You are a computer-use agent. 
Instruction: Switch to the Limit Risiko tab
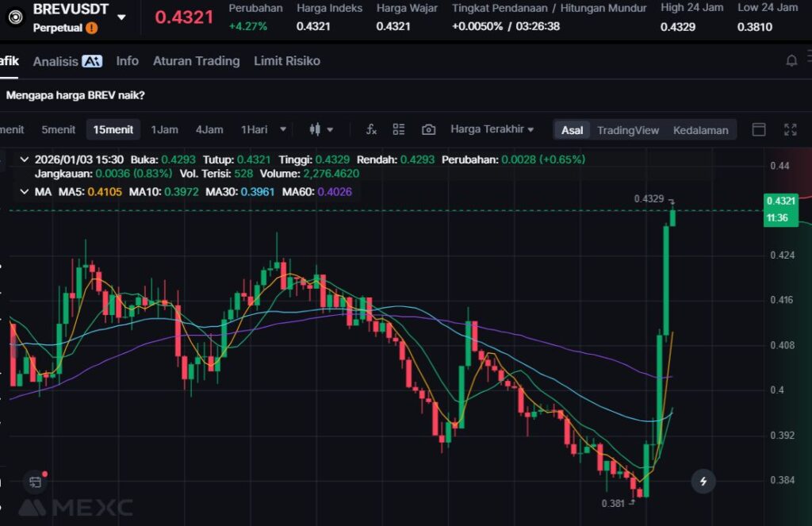(x=286, y=61)
